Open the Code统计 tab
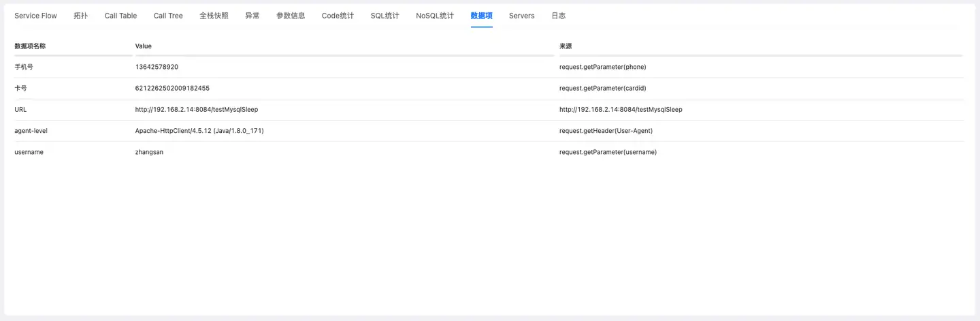This screenshot has height=321, width=980. (338, 16)
